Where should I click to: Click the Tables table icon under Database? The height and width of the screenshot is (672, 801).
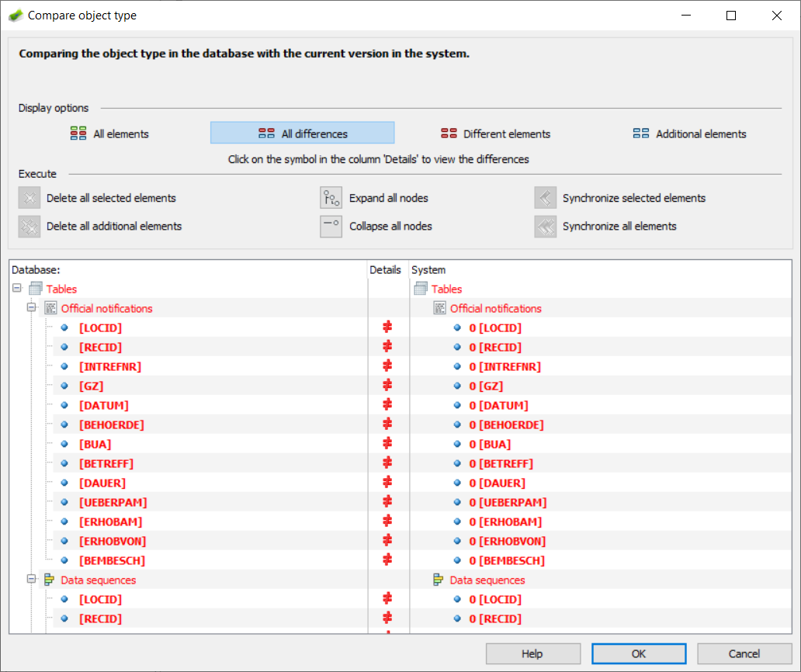tap(35, 288)
